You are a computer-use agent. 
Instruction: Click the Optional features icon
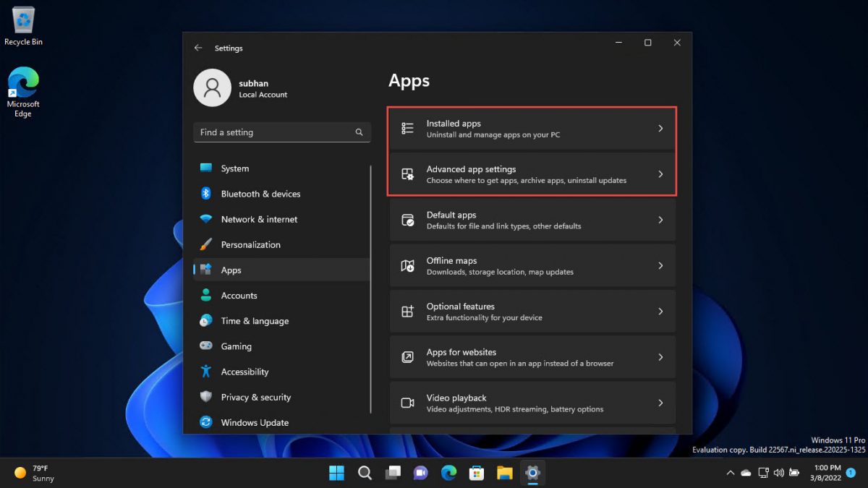(x=408, y=311)
